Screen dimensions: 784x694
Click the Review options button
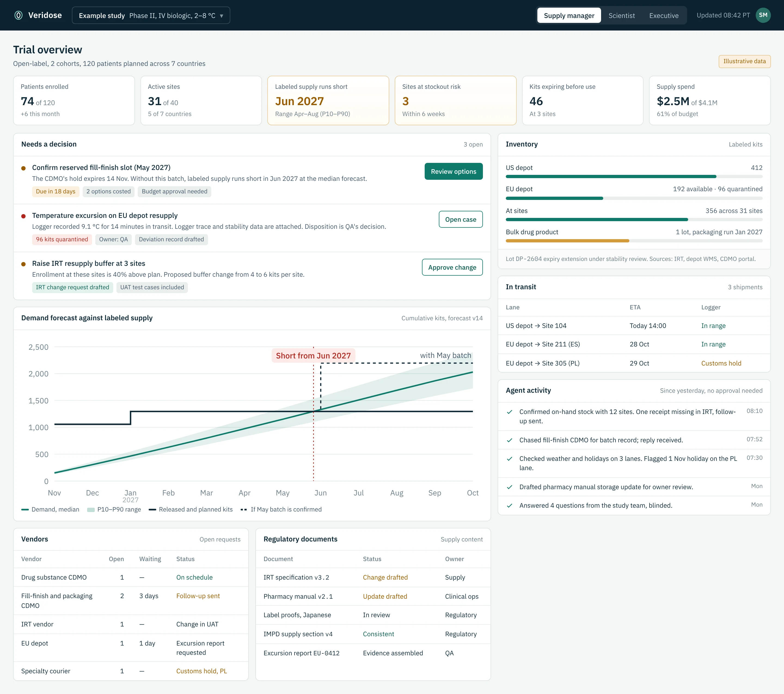tap(453, 171)
